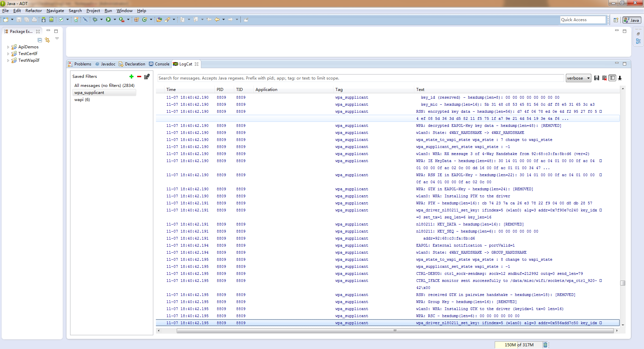The width and height of the screenshot is (644, 349).
Task: Click the logcat horizontal scrollbar thumb
Action: click(x=395, y=331)
